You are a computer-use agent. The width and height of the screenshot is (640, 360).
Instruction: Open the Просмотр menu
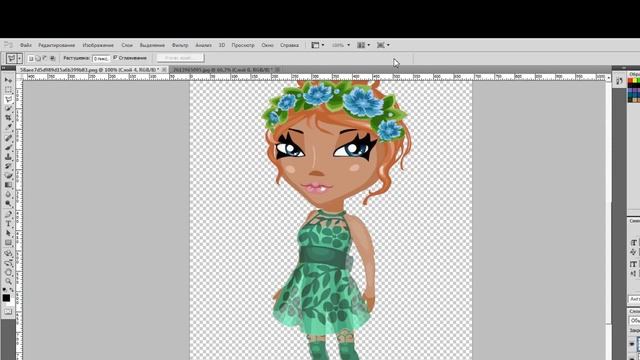243,45
